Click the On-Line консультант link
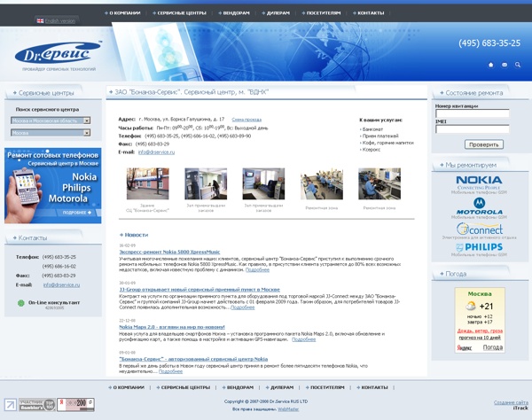This screenshot has width=532, height=420. point(54,302)
